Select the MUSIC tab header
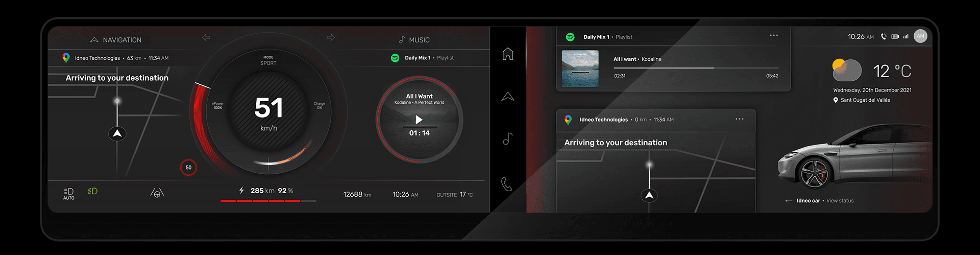The image size is (980, 255). pos(414,40)
